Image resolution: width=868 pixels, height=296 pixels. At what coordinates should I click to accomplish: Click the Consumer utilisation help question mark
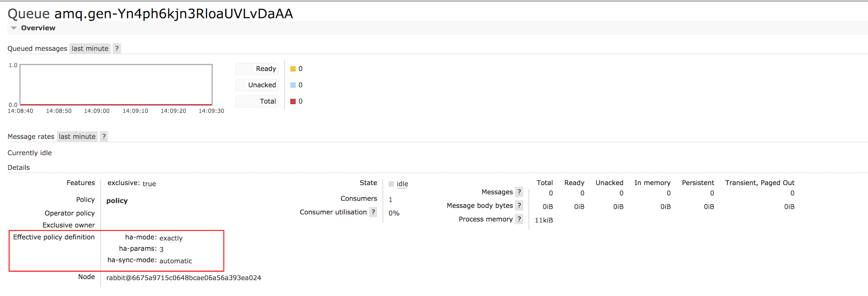(x=373, y=212)
